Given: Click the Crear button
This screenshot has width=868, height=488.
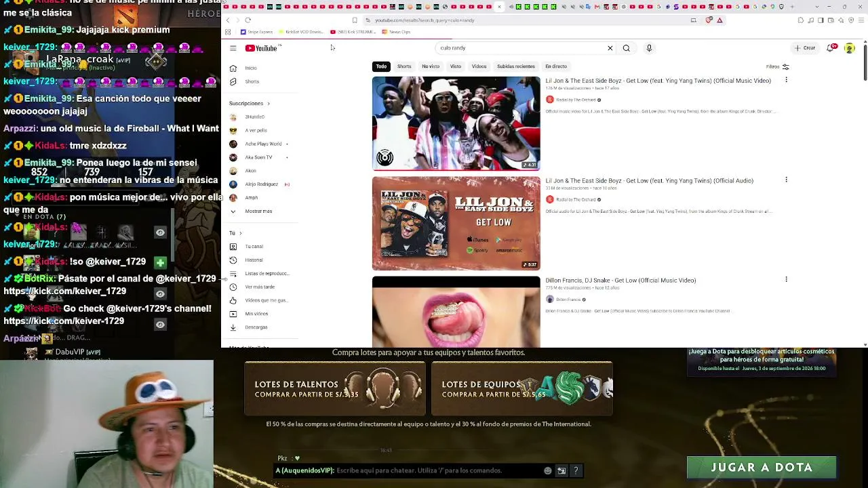Looking at the screenshot, I should 805,48.
